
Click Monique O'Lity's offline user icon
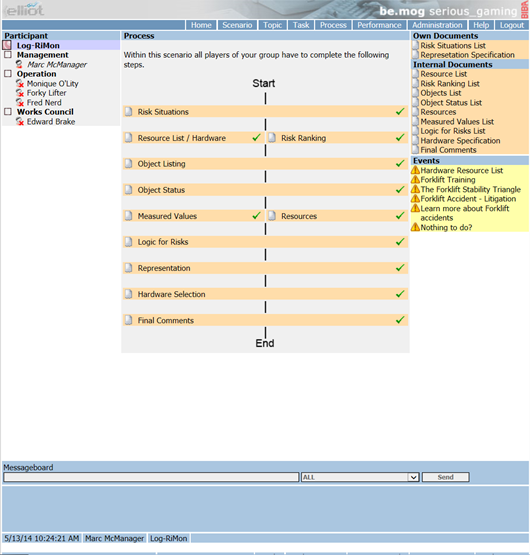click(x=20, y=84)
